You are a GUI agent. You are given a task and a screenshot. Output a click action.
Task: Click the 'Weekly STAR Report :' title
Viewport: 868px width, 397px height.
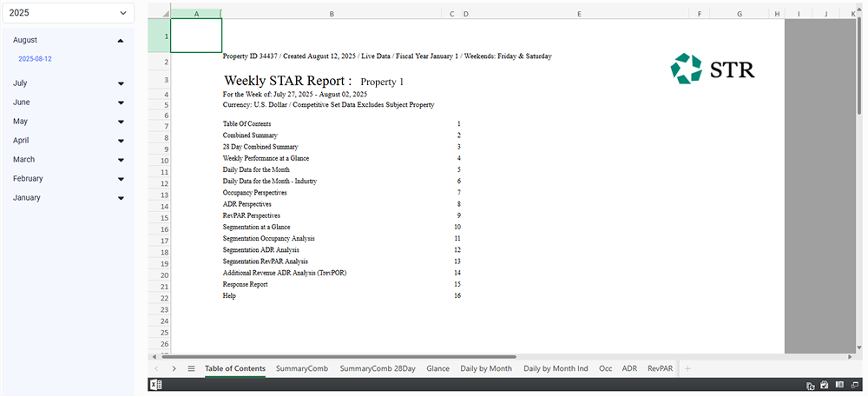pyautogui.click(x=288, y=81)
